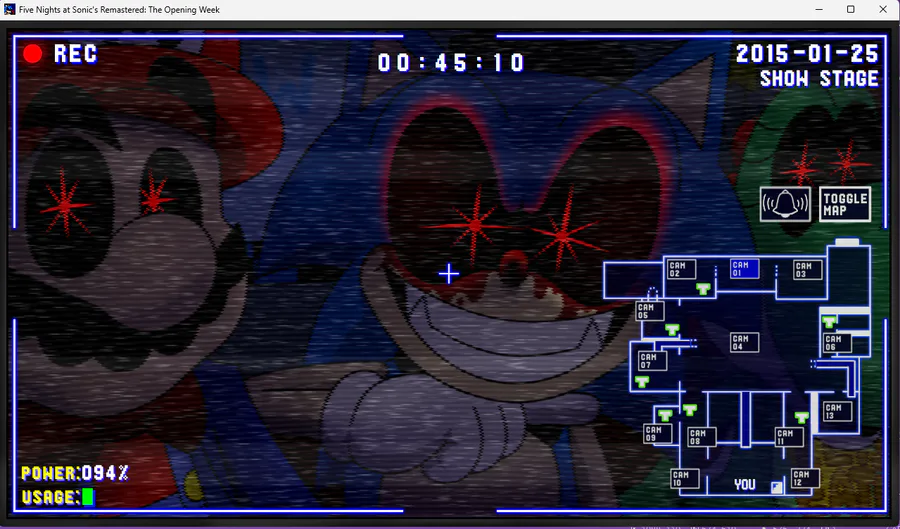
Task: Click the green T marker below CAM 07
Action: click(642, 382)
